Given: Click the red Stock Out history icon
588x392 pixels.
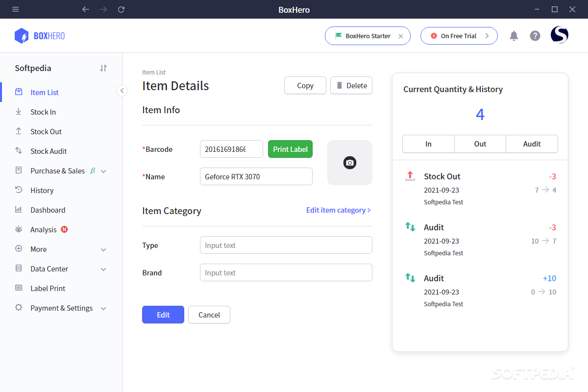Looking at the screenshot, I should pyautogui.click(x=410, y=176).
